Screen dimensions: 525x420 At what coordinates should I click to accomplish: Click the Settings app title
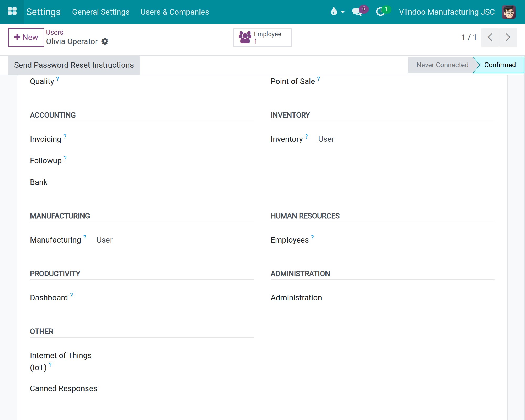(x=43, y=12)
